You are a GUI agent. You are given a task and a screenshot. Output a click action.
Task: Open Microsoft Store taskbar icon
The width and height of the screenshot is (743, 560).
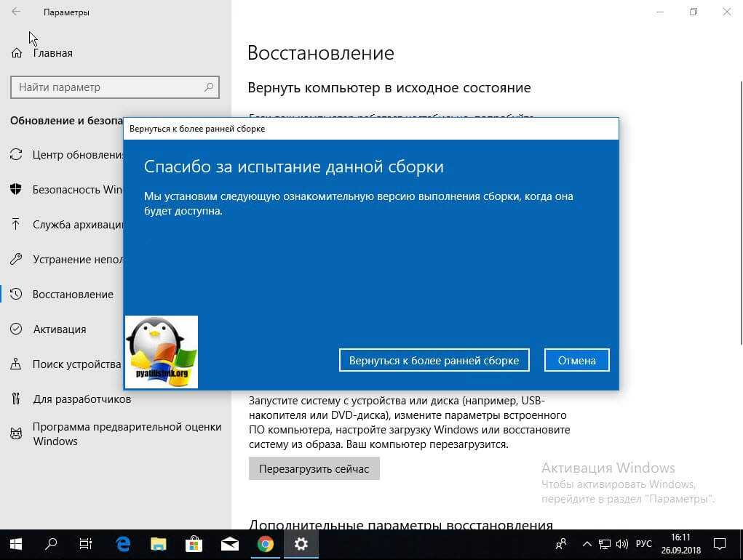[x=194, y=543]
